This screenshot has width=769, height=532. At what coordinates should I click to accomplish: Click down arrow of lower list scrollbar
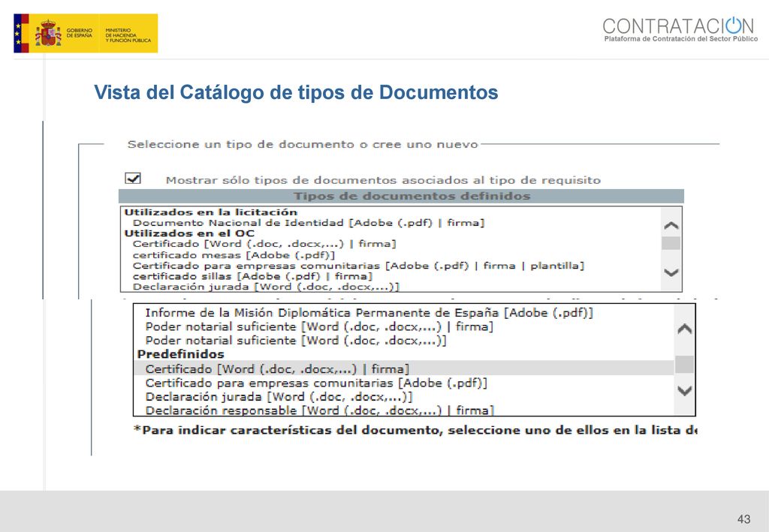(x=685, y=390)
